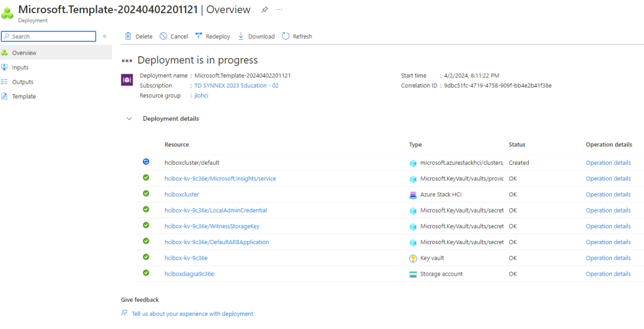Click cube icon beside microsoft.azurestackhci/clusters type
644x329 pixels.
(x=413, y=163)
